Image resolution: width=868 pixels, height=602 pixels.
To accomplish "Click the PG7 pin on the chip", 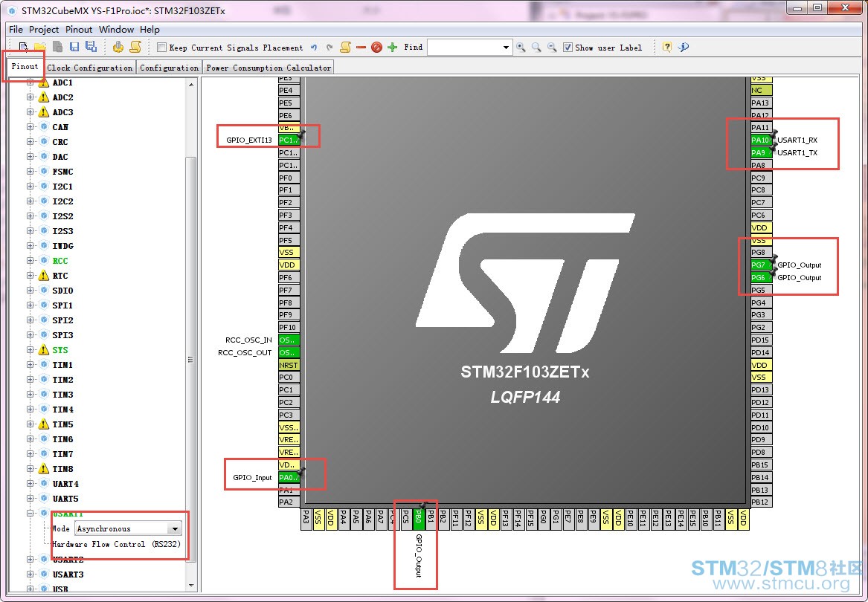I will click(x=761, y=265).
